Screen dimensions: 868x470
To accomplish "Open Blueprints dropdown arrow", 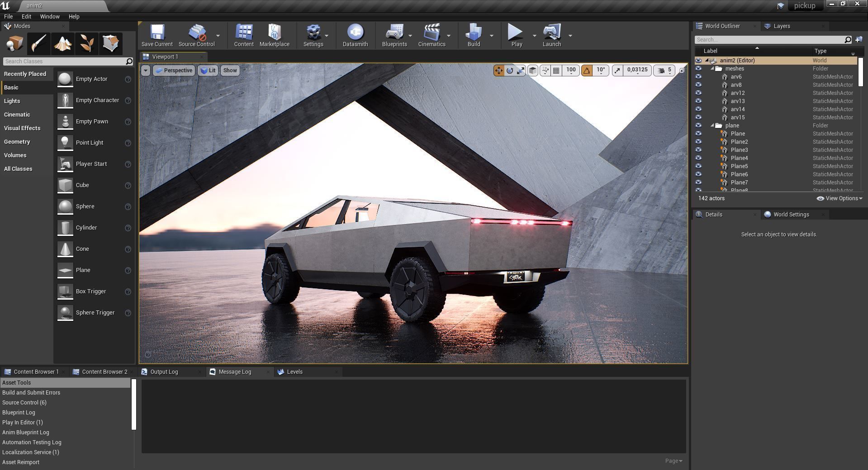I will click(410, 36).
